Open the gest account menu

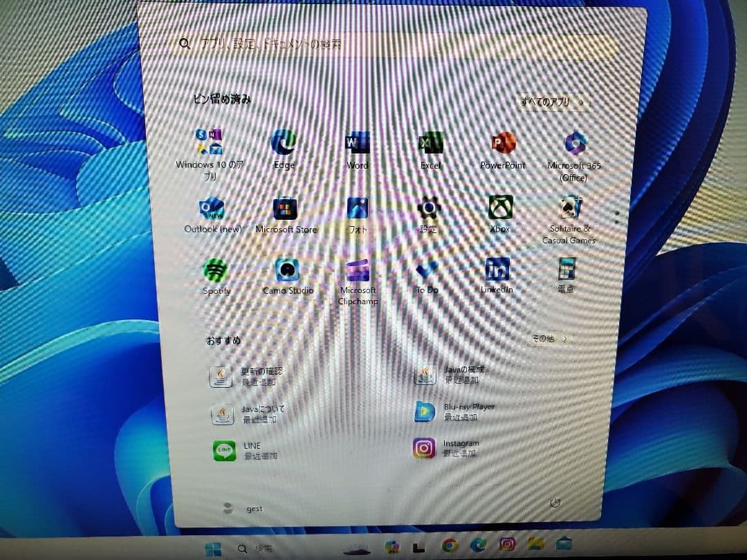pyautogui.click(x=243, y=507)
